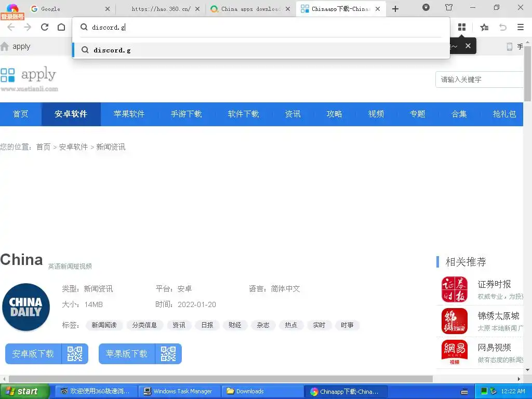Click the 热点 tag
This screenshot has width=532, height=399.
(x=291, y=325)
